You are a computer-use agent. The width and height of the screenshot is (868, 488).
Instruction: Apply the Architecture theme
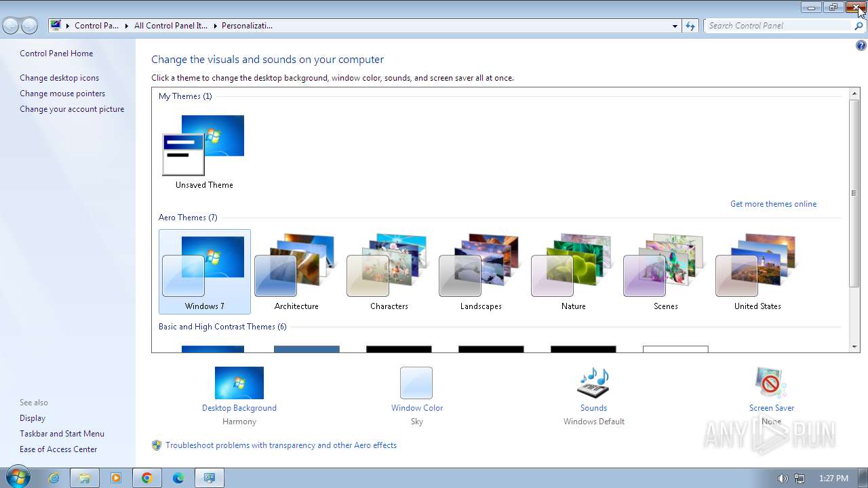(296, 272)
